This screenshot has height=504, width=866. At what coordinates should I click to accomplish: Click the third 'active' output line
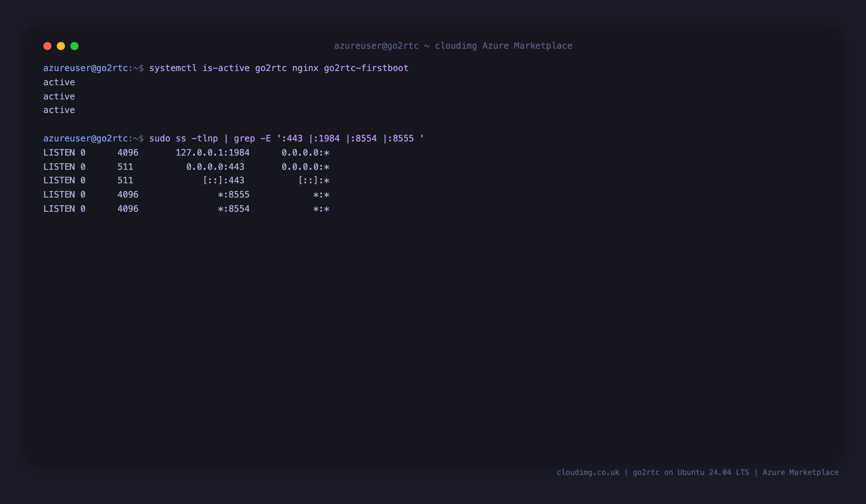[x=59, y=110]
